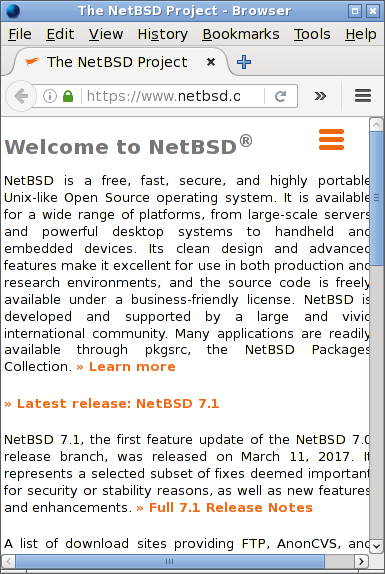Click the browser back arrow button

click(21, 96)
